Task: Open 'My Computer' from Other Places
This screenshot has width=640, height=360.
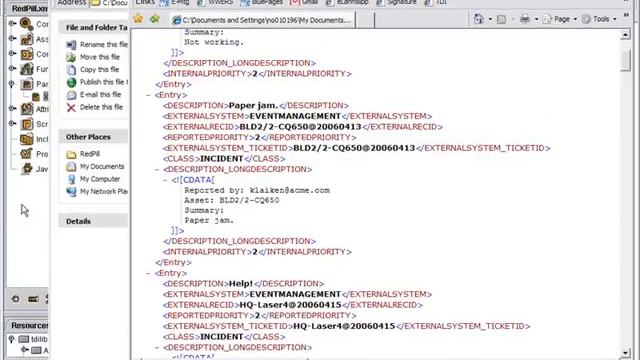Action: (x=100, y=179)
